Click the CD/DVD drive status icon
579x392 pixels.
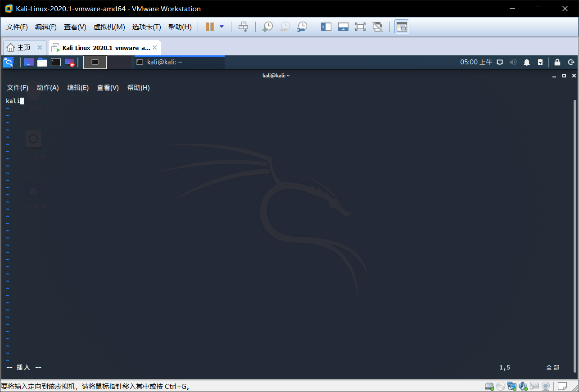click(x=501, y=386)
